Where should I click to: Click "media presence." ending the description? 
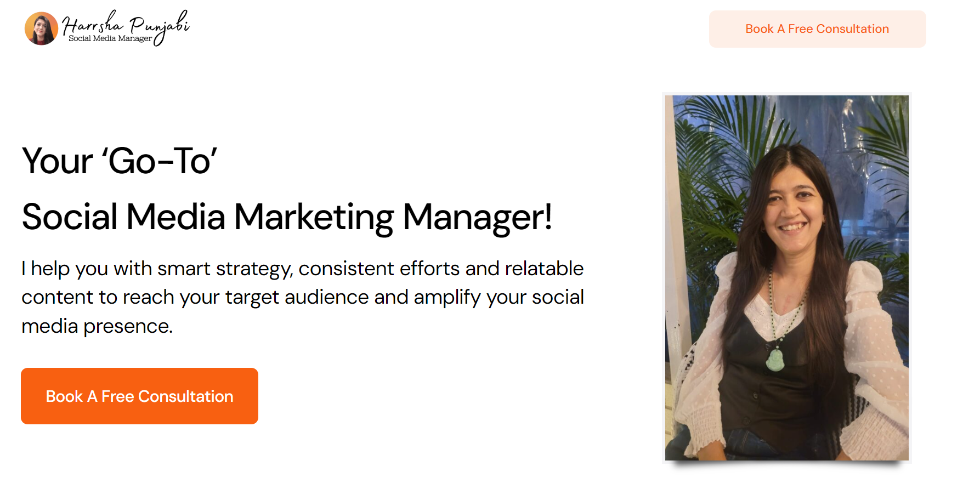[x=97, y=326]
